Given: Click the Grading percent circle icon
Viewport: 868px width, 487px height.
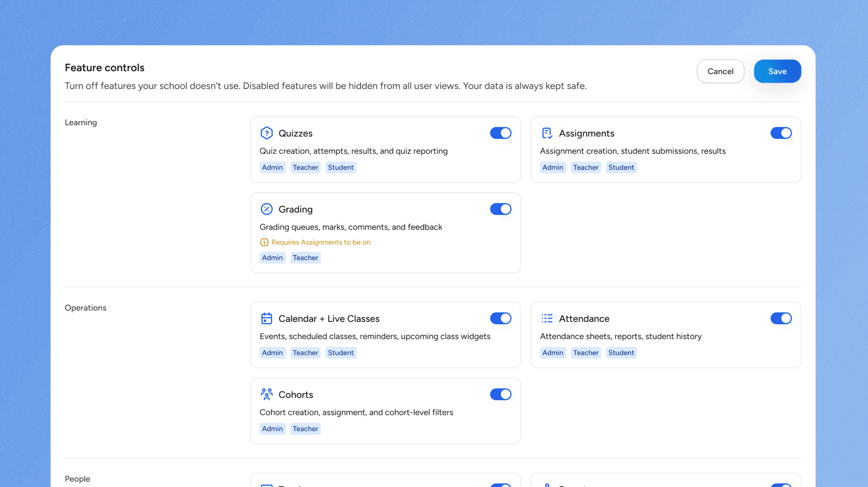Looking at the screenshot, I should tap(267, 209).
